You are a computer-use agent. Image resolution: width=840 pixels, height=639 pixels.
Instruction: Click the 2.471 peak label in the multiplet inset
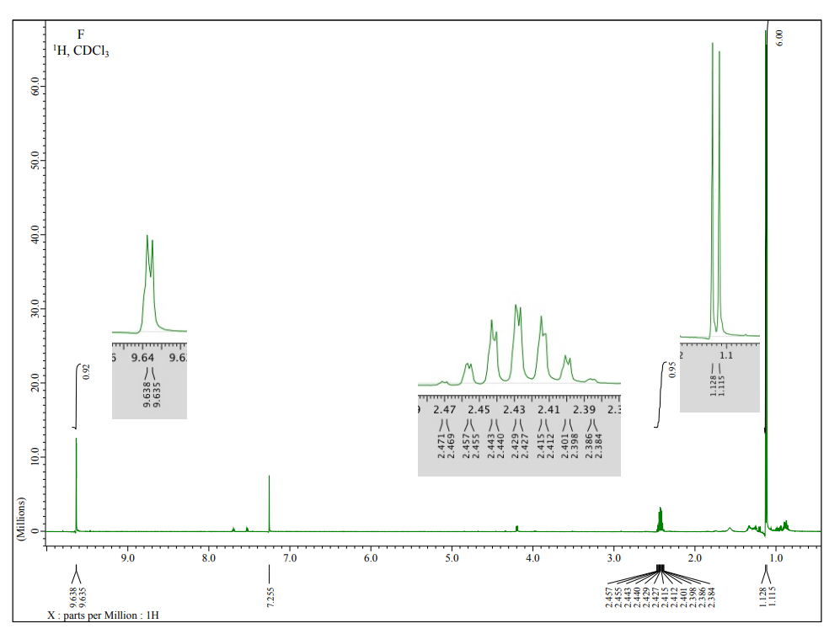tap(441, 446)
